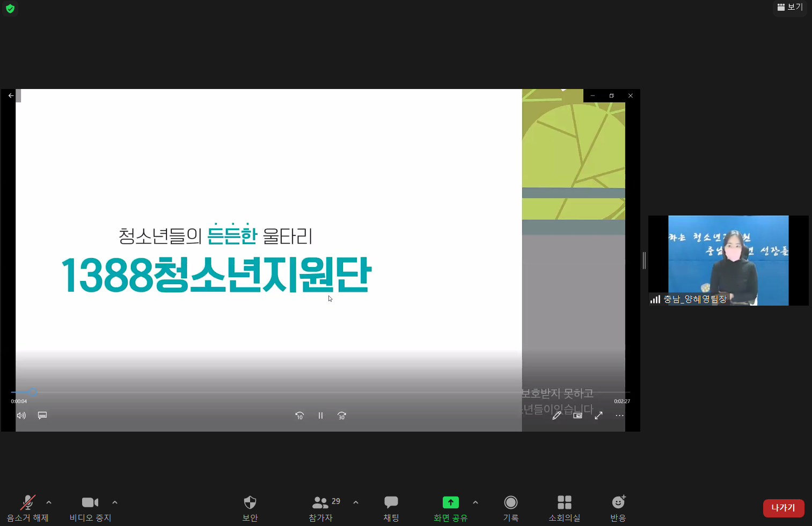This screenshot has height=526, width=812.
Task: Stop video with 비디오 중지 button
Action: (90, 508)
